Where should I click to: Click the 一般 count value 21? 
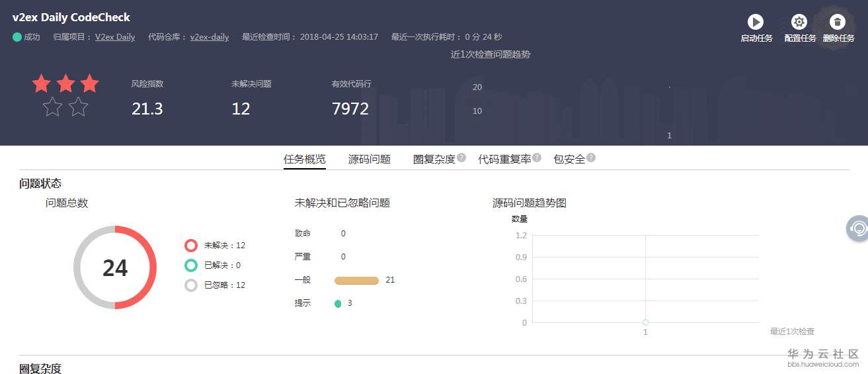point(390,280)
